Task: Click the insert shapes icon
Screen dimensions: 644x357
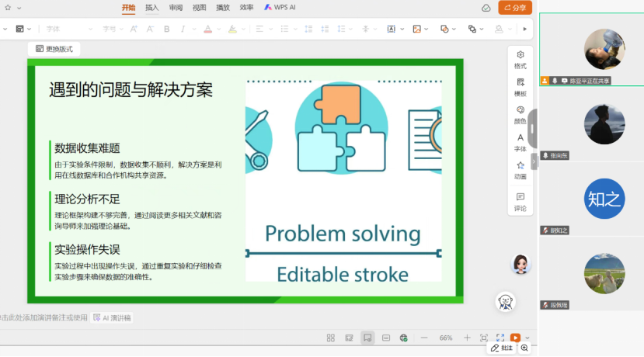Action: (444, 29)
